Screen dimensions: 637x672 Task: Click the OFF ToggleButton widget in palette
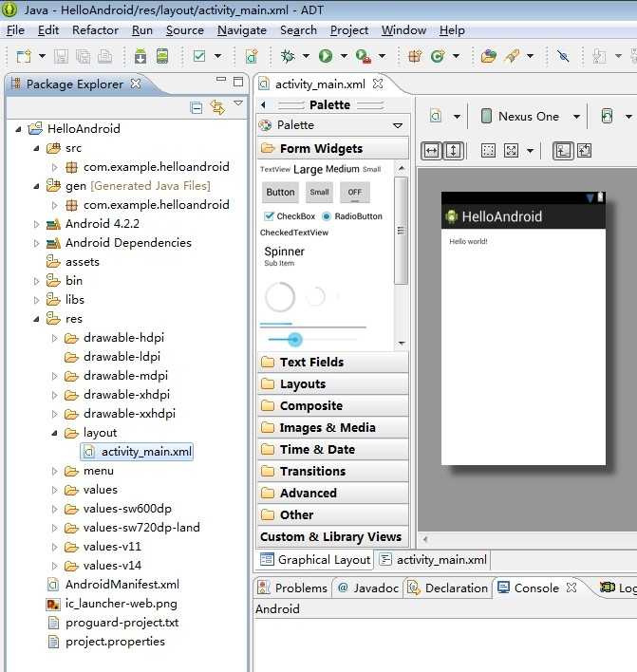(354, 193)
